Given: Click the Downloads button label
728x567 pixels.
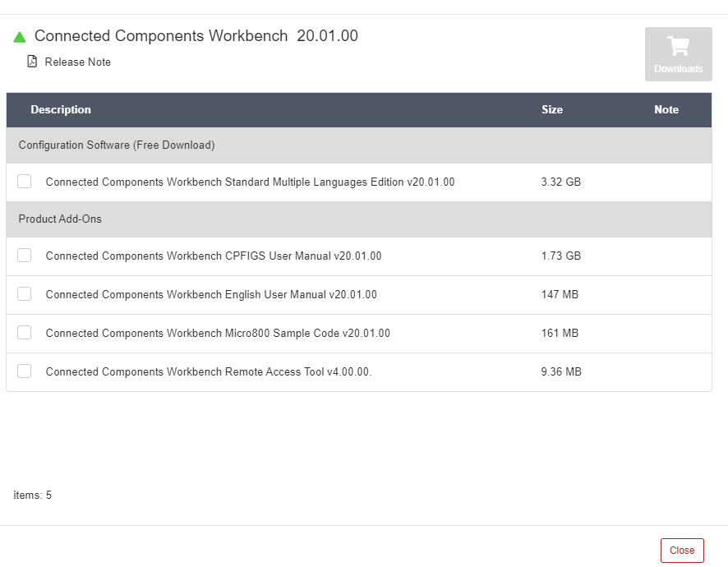Looking at the screenshot, I should point(679,69).
